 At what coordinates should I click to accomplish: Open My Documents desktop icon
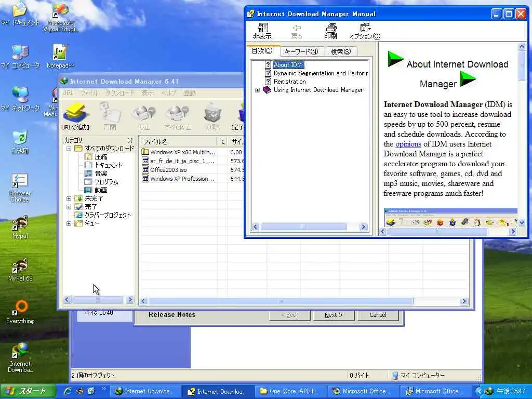click(20, 14)
